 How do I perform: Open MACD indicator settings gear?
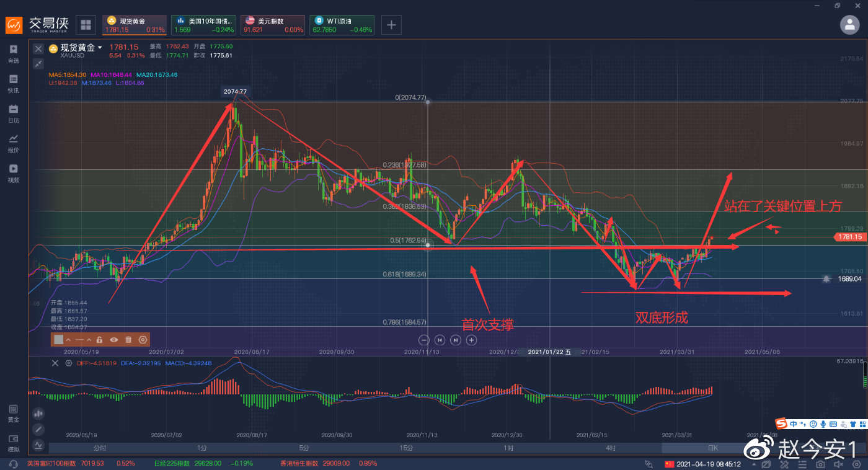point(68,363)
